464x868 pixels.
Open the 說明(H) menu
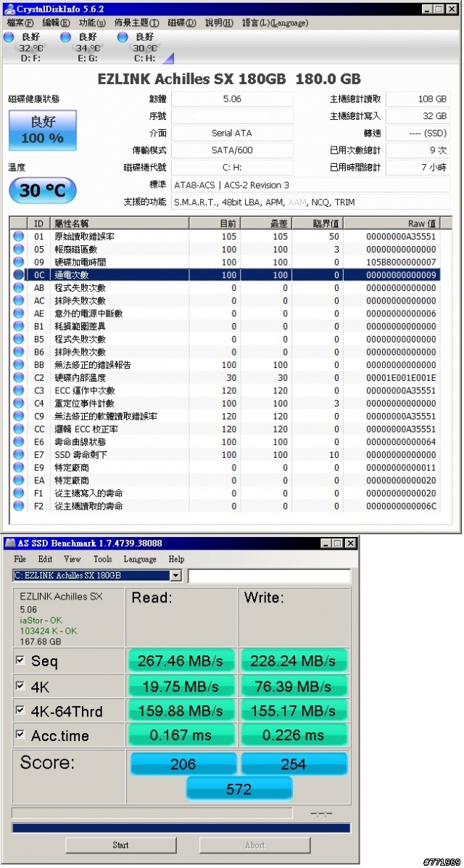(x=219, y=23)
